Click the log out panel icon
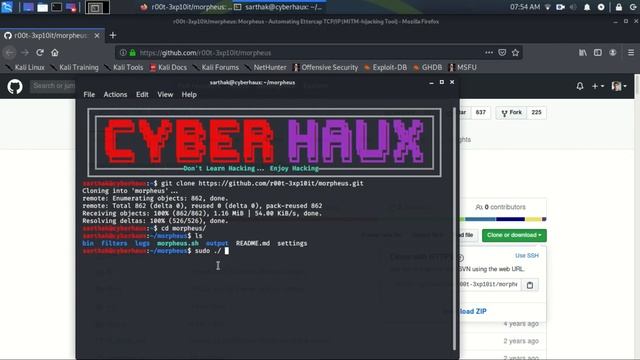 click(633, 7)
